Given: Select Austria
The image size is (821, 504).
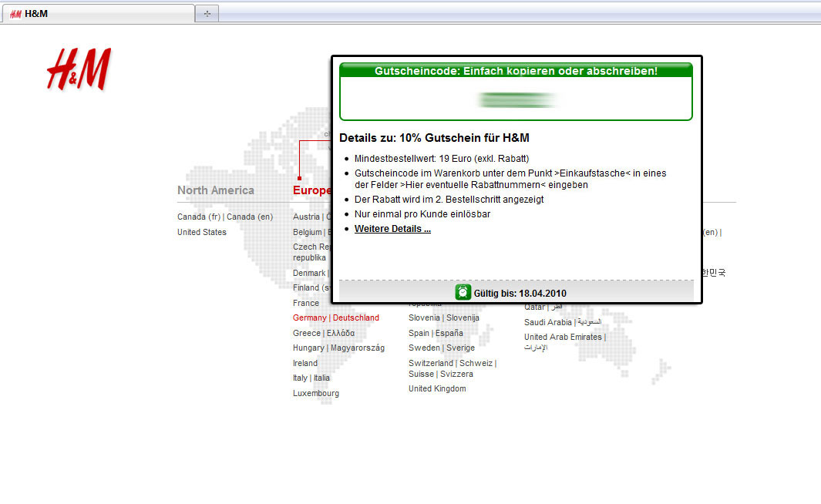Looking at the screenshot, I should coord(306,217).
